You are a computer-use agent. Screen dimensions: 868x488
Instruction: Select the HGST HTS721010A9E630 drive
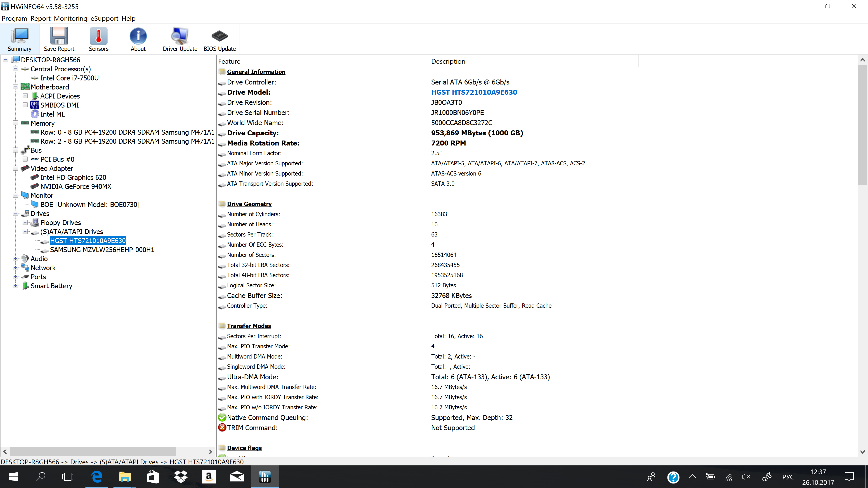coord(88,240)
